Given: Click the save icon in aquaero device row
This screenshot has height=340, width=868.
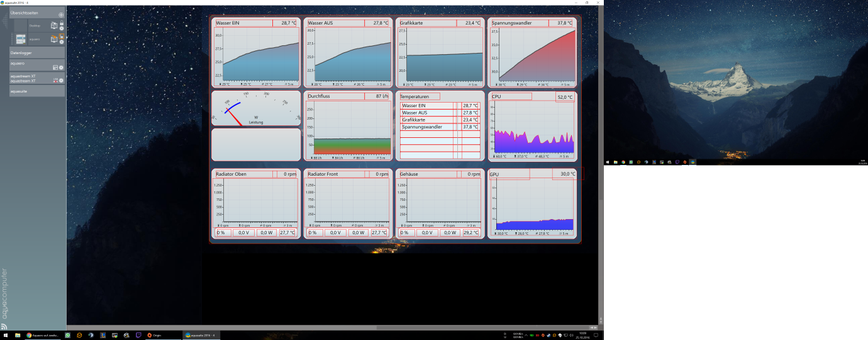Looking at the screenshot, I should [55, 67].
